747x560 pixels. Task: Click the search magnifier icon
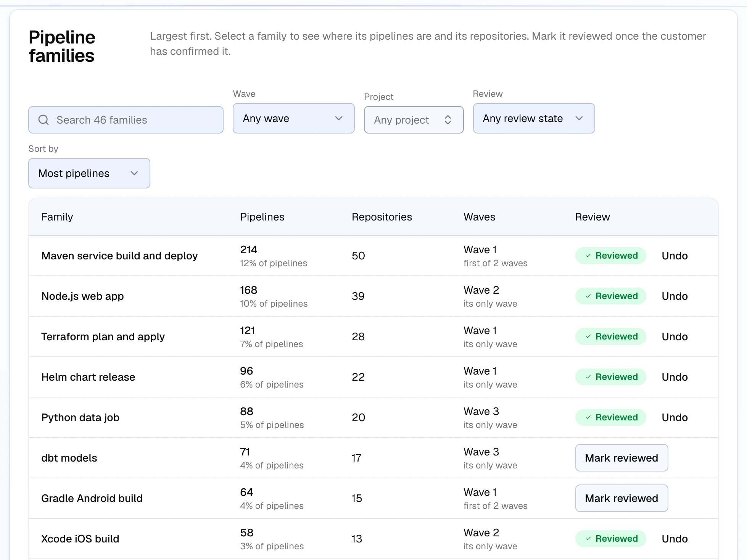point(43,120)
